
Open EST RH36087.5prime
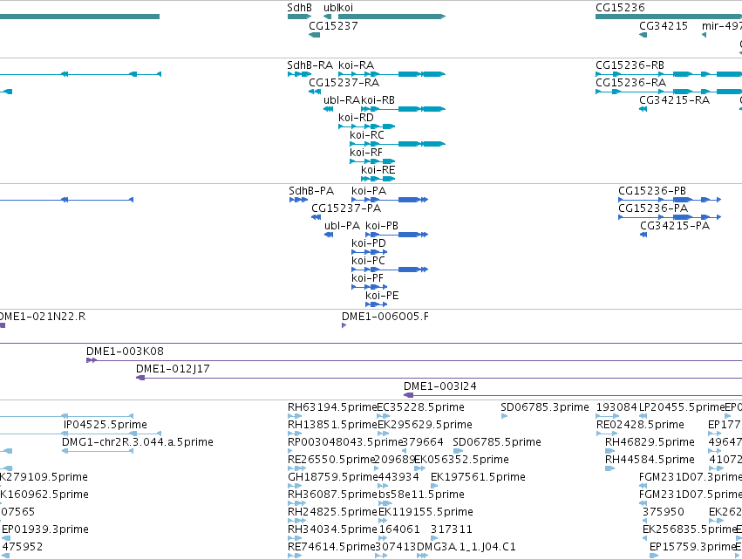pos(332,495)
